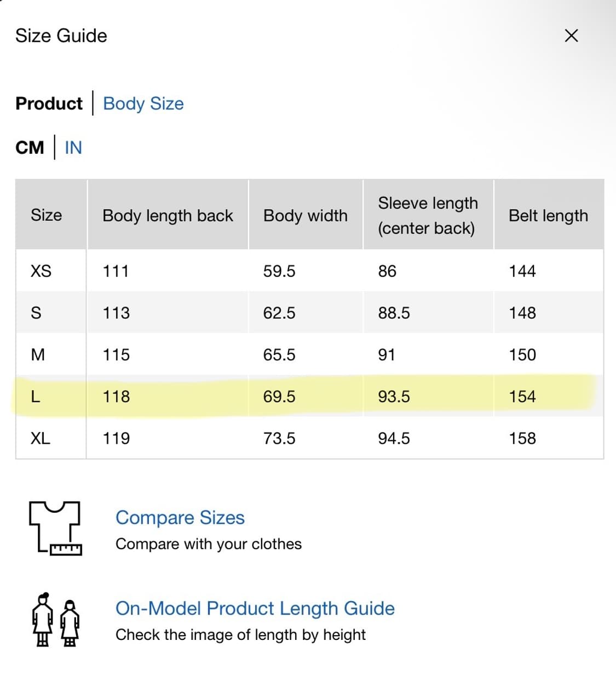
Task: Switch to the Body Size tab
Action: pyautogui.click(x=143, y=104)
